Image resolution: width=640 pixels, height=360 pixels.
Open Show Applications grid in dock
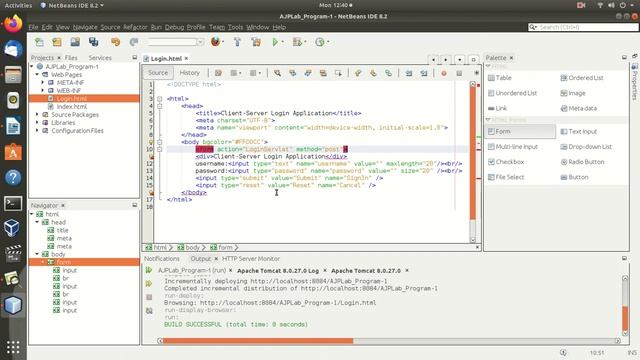[13, 347]
